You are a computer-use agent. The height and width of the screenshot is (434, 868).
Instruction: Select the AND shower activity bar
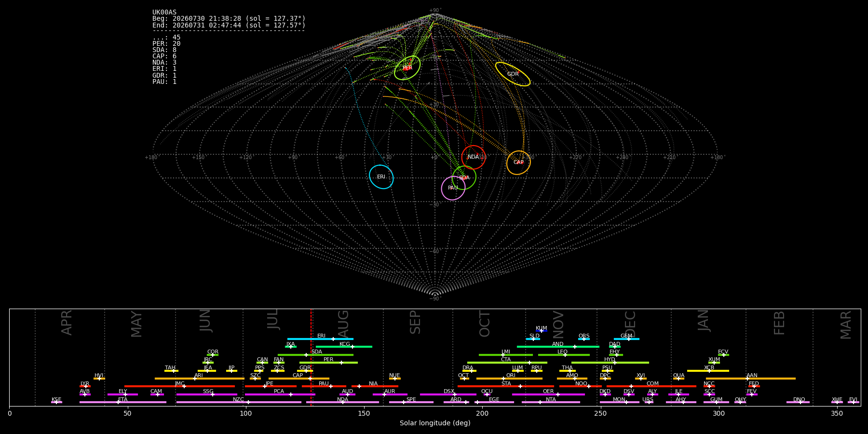(x=558, y=347)
